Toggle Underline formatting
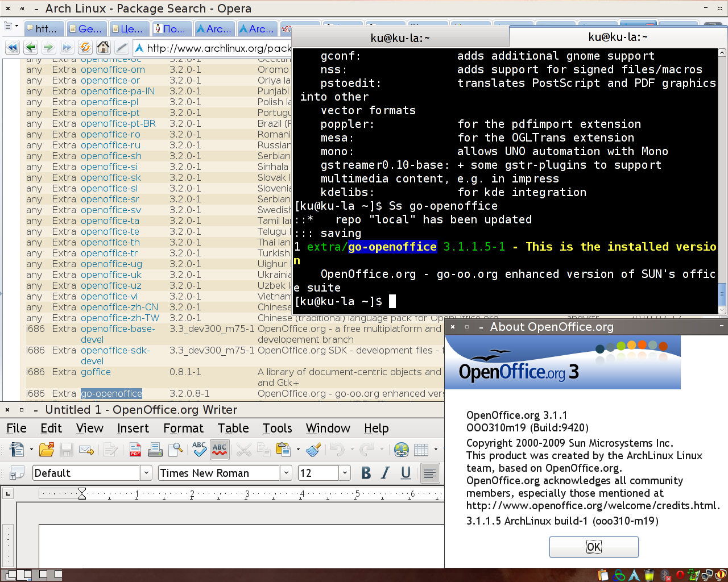The image size is (728, 582). tap(406, 473)
